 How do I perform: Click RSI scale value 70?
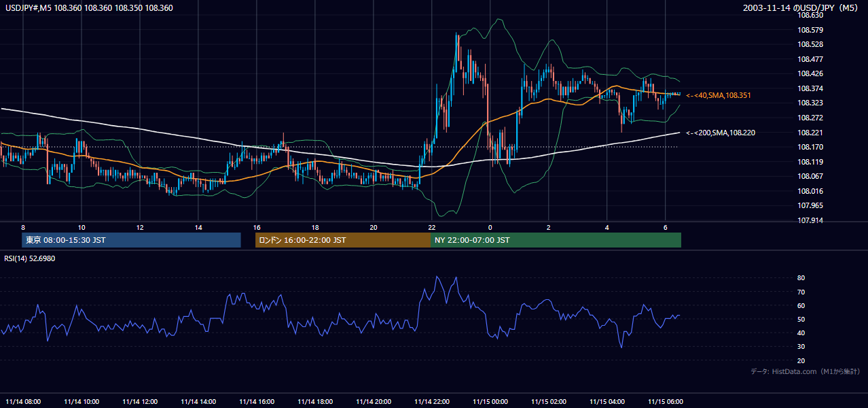pos(801,292)
